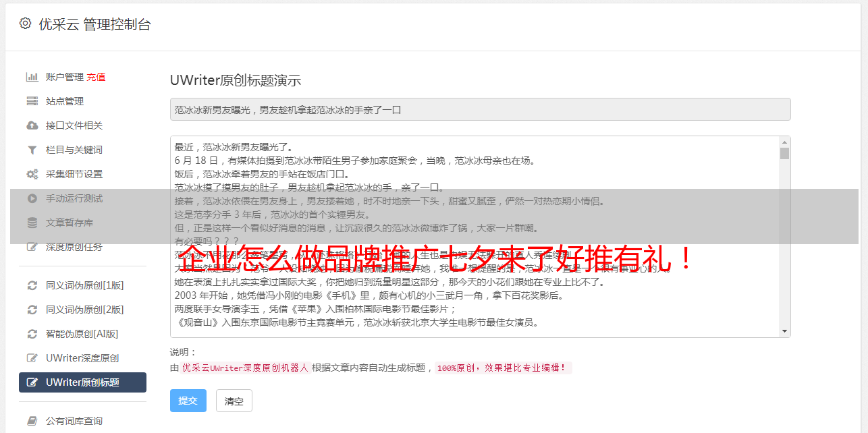The image size is (868, 433).
Task: Click the UWriter原创标题演示 heading
Action: (236, 80)
